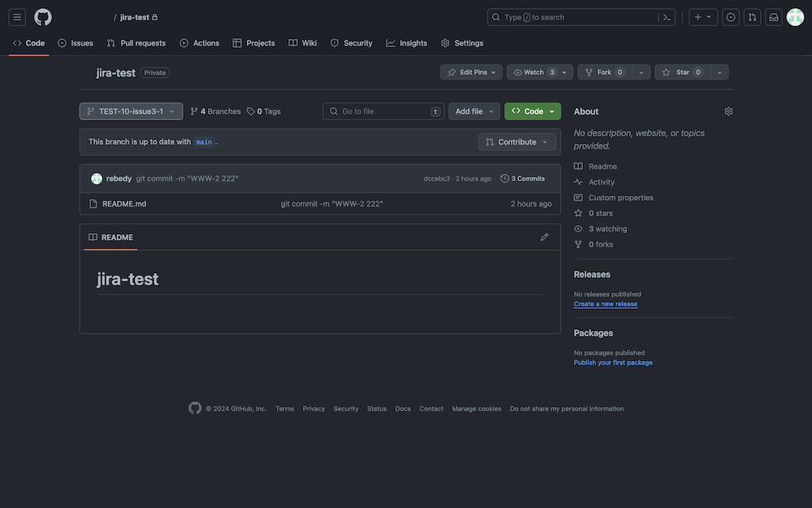Click the Go to file input
Screen dimensions: 812x508
(383, 111)
